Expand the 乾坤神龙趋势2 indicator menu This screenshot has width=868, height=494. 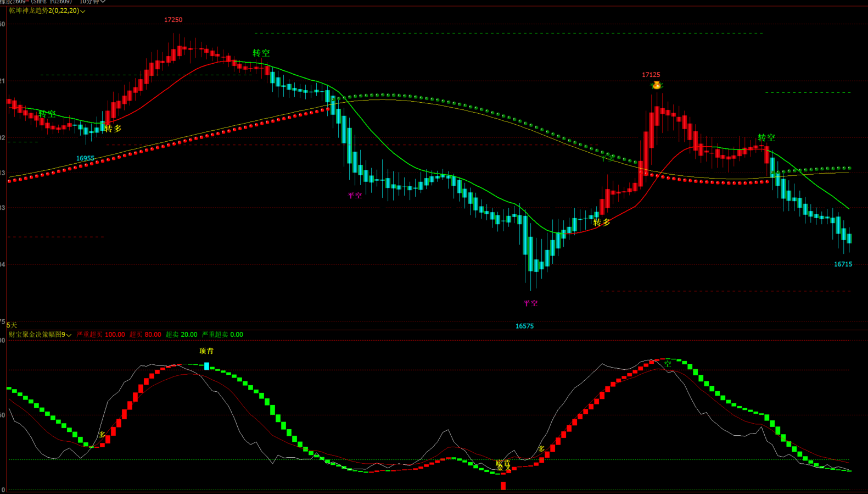coord(47,11)
